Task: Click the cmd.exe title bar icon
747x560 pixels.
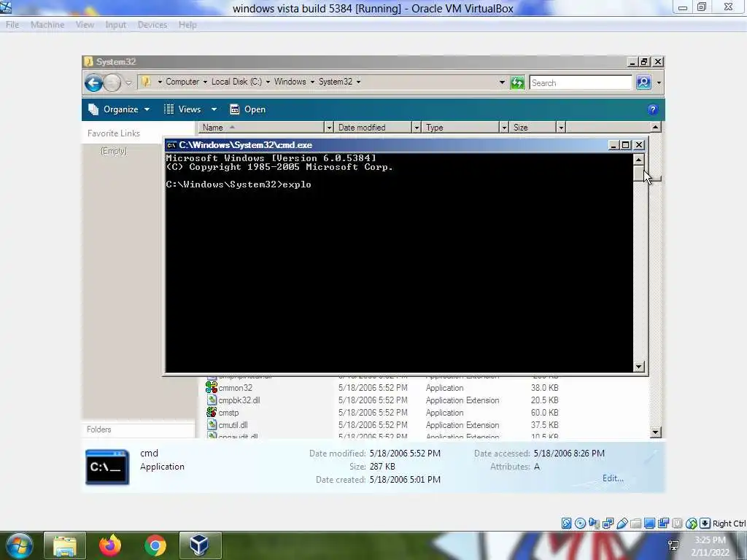Action: (x=171, y=145)
